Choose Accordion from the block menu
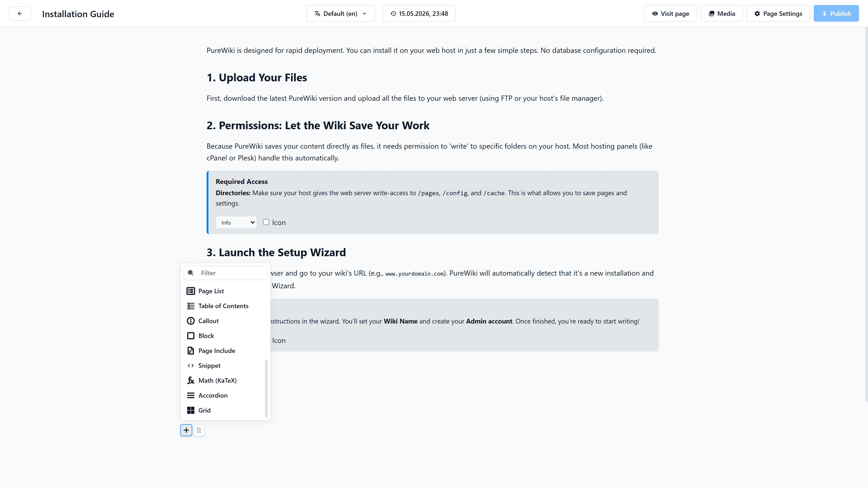The width and height of the screenshot is (868, 488). tap(225, 395)
